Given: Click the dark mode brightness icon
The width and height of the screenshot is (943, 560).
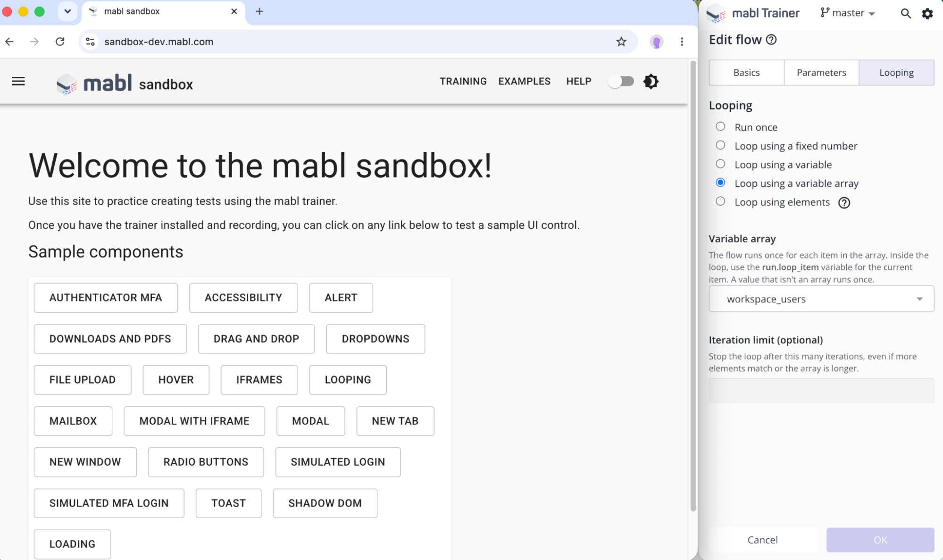Looking at the screenshot, I should pyautogui.click(x=651, y=82).
